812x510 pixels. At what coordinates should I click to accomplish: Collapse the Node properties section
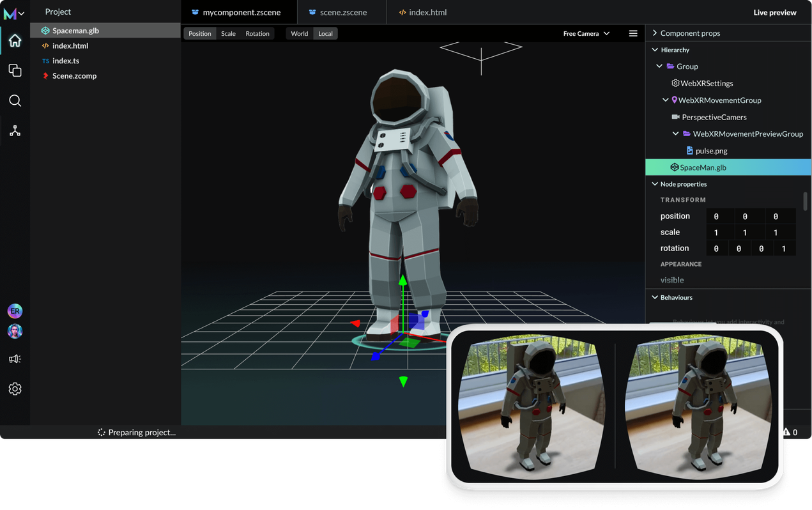pos(654,183)
